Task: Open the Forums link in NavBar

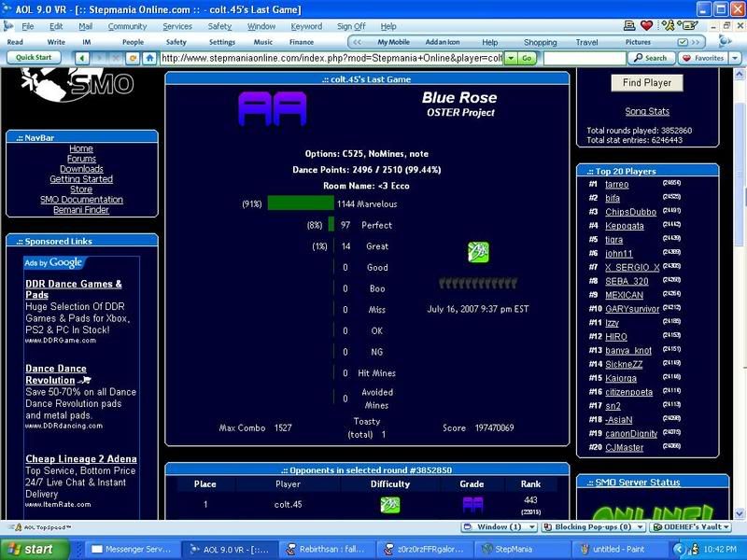Action: [81, 159]
